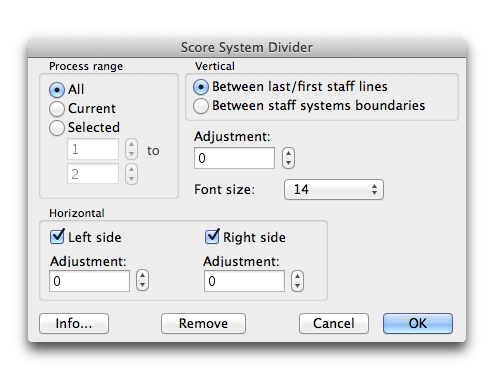Click the Info... button
The width and height of the screenshot is (494, 378).
(x=74, y=323)
